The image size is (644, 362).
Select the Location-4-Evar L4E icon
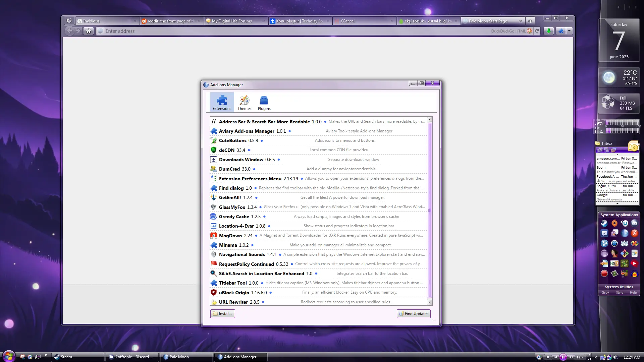214,226
